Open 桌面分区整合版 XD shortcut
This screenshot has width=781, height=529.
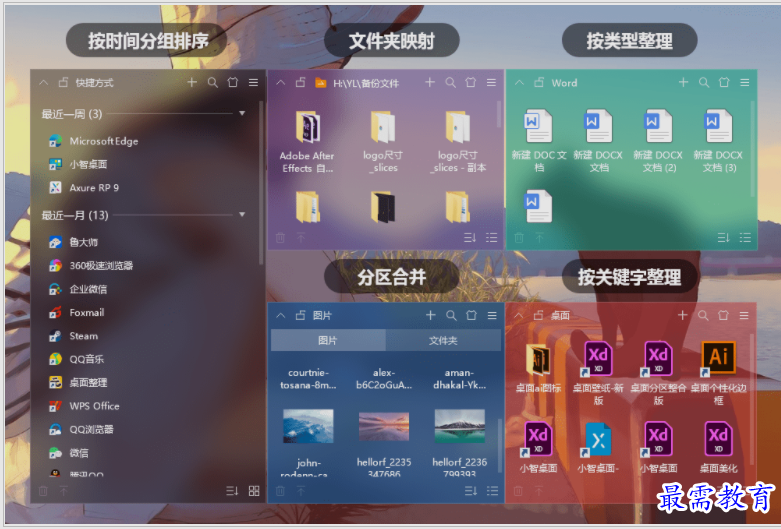point(658,374)
